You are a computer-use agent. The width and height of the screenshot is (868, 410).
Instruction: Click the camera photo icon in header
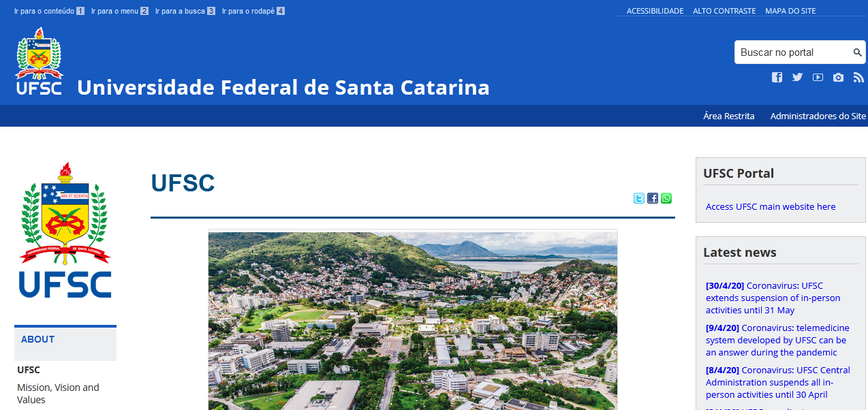click(838, 78)
